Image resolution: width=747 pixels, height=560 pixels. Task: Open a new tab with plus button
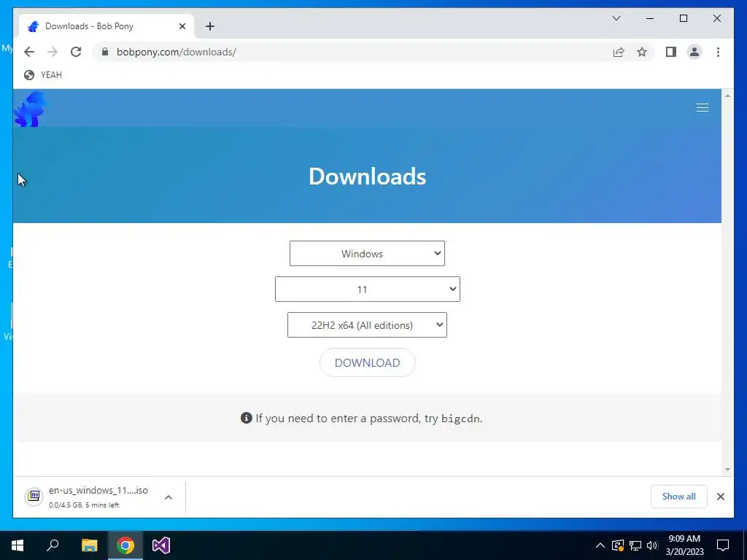(210, 26)
